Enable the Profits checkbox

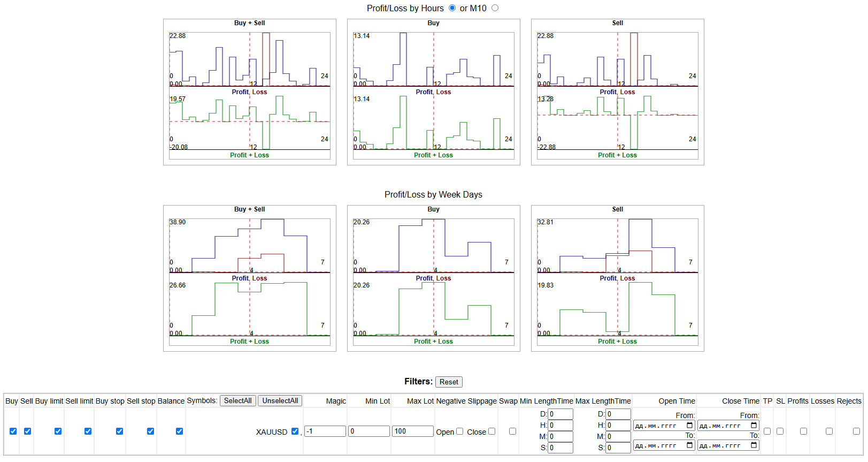pos(803,431)
